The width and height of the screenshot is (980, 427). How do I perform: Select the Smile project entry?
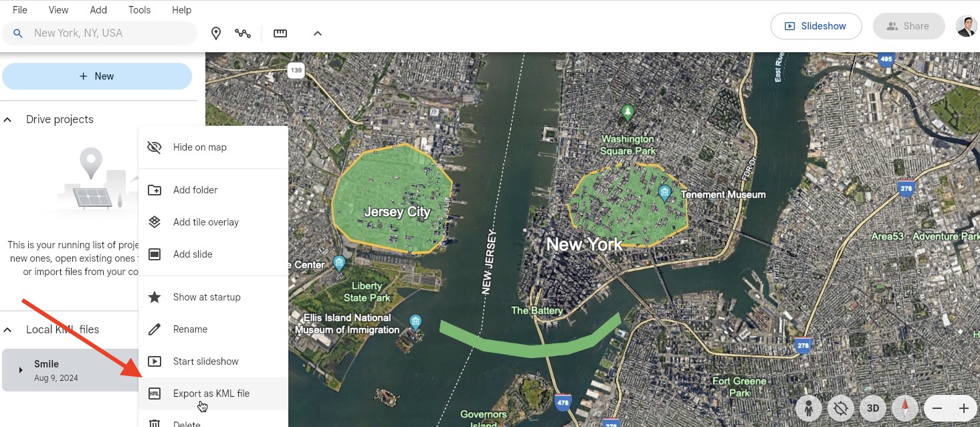coord(70,370)
